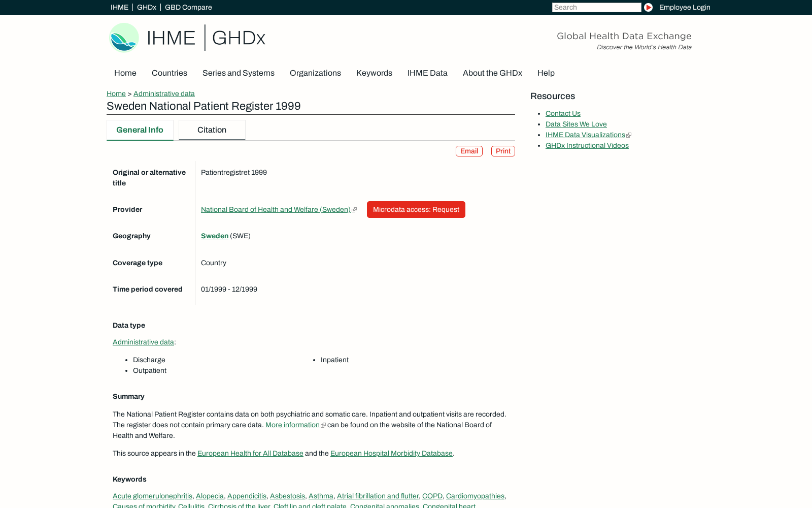
Task: Click the red search submit arrow button
Action: click(x=648, y=7)
